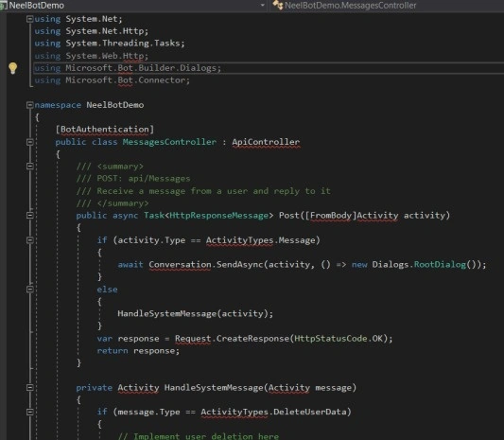The height and width of the screenshot is (440, 504).
Task: Click 'using Microsoft.Bot.Builder.Dialogs;' line
Action: [x=128, y=68]
